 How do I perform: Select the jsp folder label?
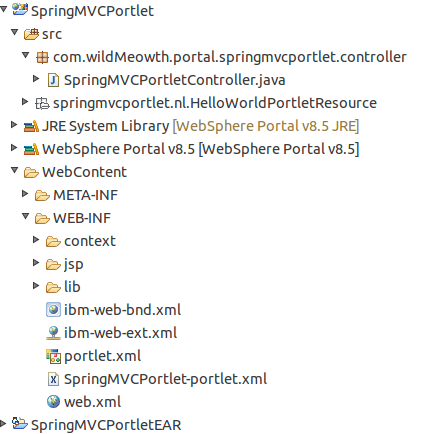click(x=74, y=265)
